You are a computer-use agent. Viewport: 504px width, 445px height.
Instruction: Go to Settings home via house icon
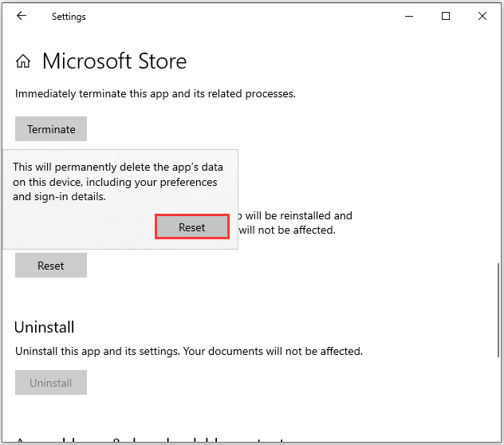24,61
